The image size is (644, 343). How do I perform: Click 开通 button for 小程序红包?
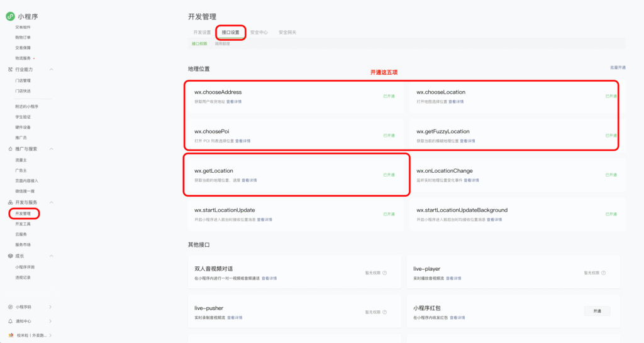click(597, 312)
